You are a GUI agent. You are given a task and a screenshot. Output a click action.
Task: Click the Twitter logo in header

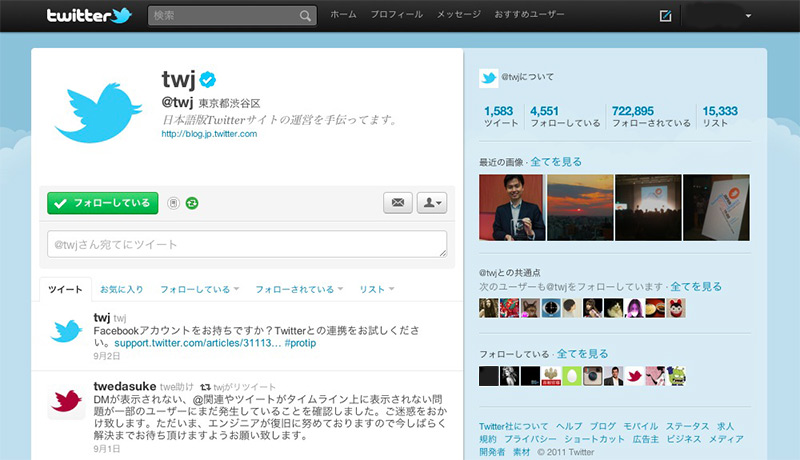pos(89,15)
